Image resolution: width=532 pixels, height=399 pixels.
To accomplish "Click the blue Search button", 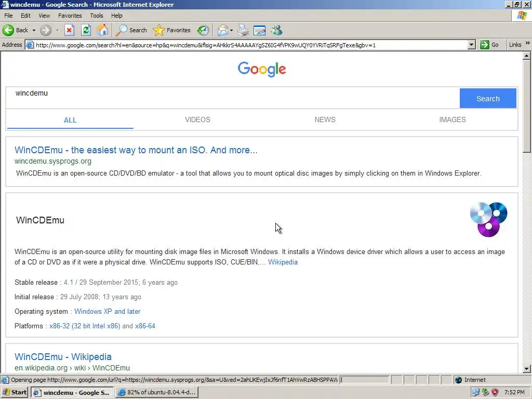I will click(488, 98).
